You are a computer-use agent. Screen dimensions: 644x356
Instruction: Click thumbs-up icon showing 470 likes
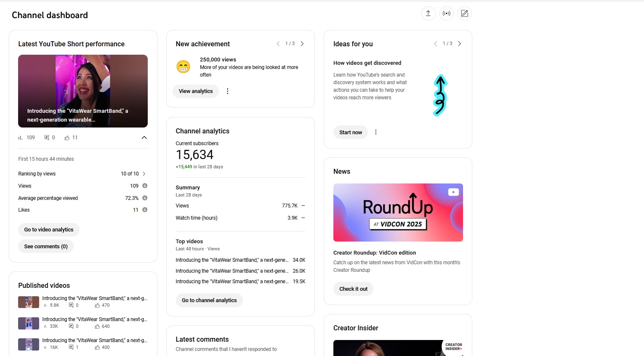point(97,306)
